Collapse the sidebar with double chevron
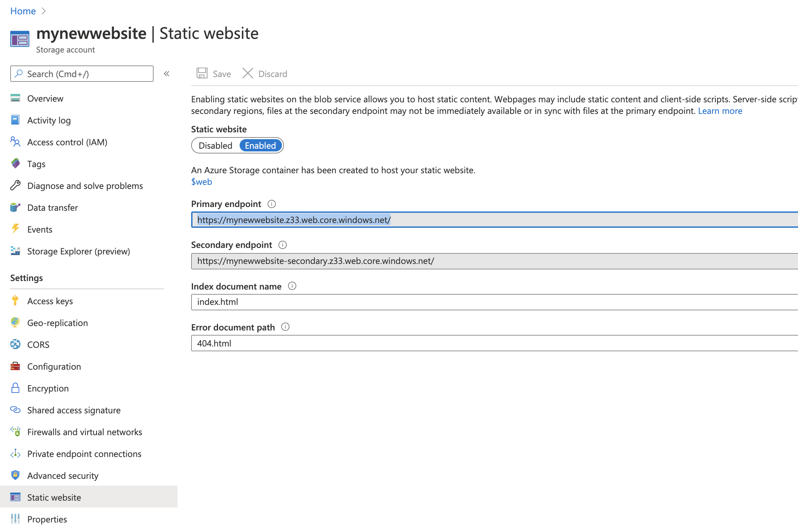Viewport: 798px width, 532px height. pyautogui.click(x=167, y=74)
